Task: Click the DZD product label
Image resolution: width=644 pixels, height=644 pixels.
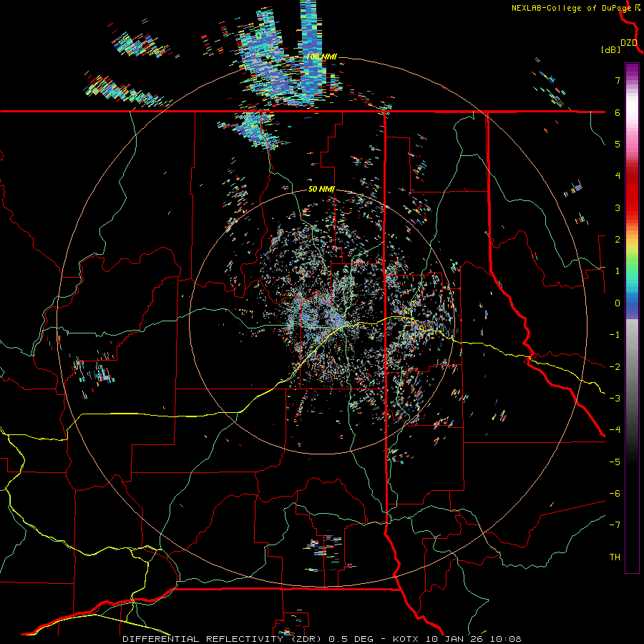Action: point(629,43)
